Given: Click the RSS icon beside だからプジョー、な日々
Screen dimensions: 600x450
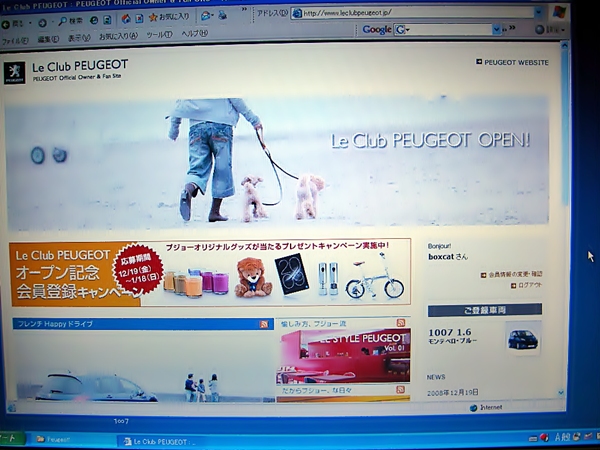Looking at the screenshot, I should click(x=400, y=390).
